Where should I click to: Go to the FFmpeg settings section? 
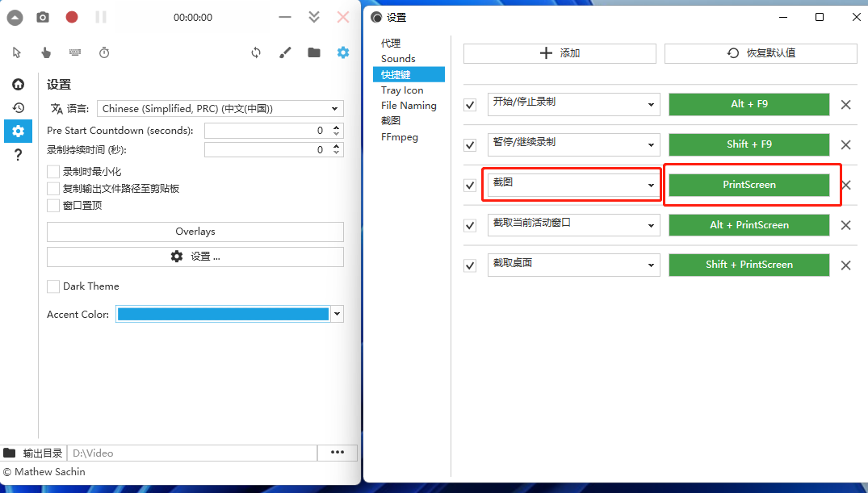[399, 136]
